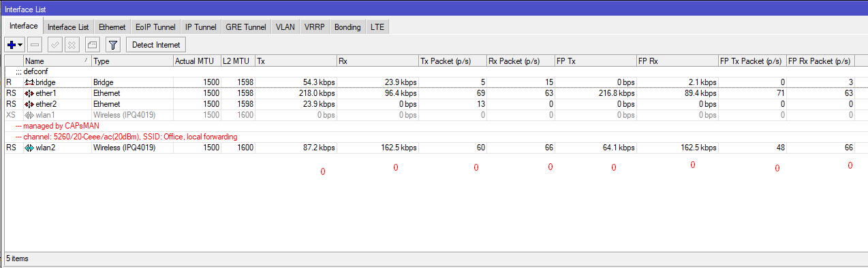868x268 pixels.
Task: Select the disabled wlan1 name
Action: click(x=45, y=115)
